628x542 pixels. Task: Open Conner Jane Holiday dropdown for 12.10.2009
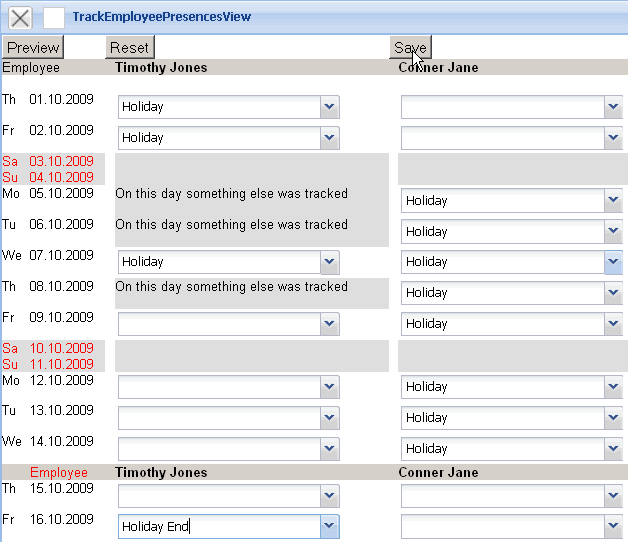click(613, 387)
